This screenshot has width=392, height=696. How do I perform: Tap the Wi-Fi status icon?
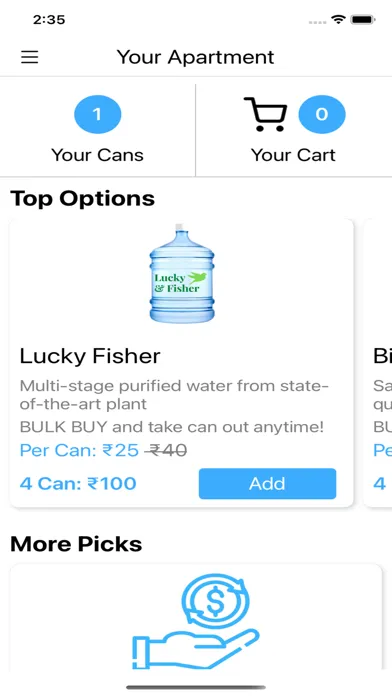coord(338,20)
